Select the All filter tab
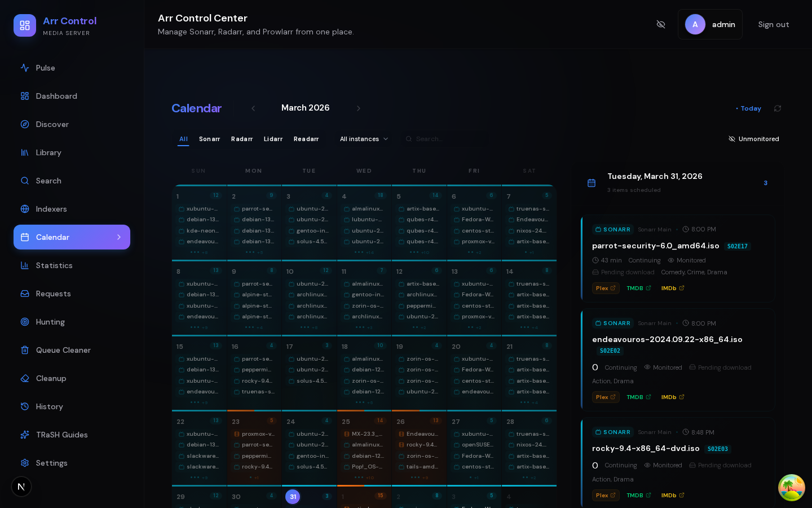Screen dimensions: 812x508 [183, 139]
